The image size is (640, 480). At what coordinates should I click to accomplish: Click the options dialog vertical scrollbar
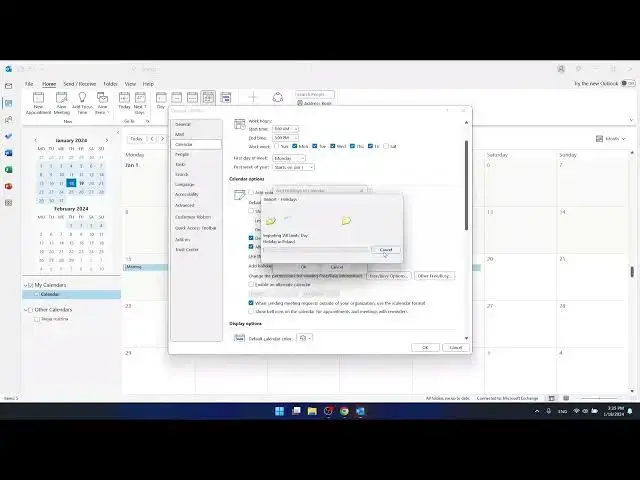[x=466, y=186]
